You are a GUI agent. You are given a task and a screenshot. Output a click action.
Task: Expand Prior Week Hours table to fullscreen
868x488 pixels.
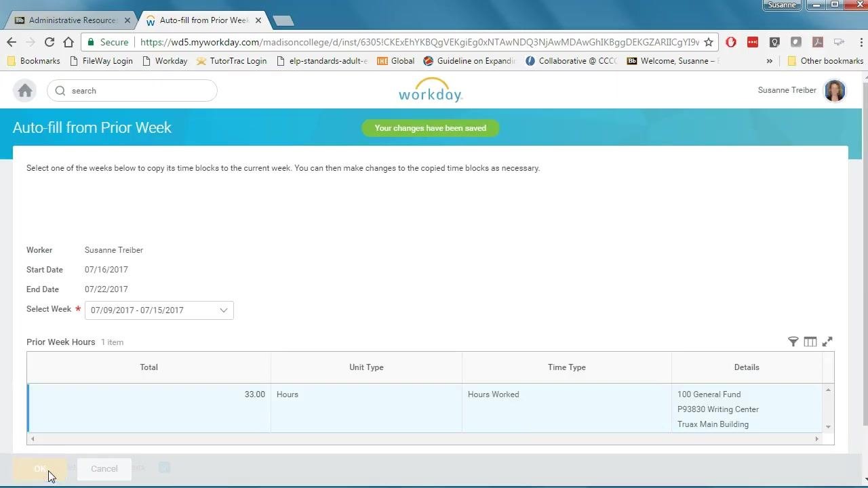pyautogui.click(x=827, y=342)
